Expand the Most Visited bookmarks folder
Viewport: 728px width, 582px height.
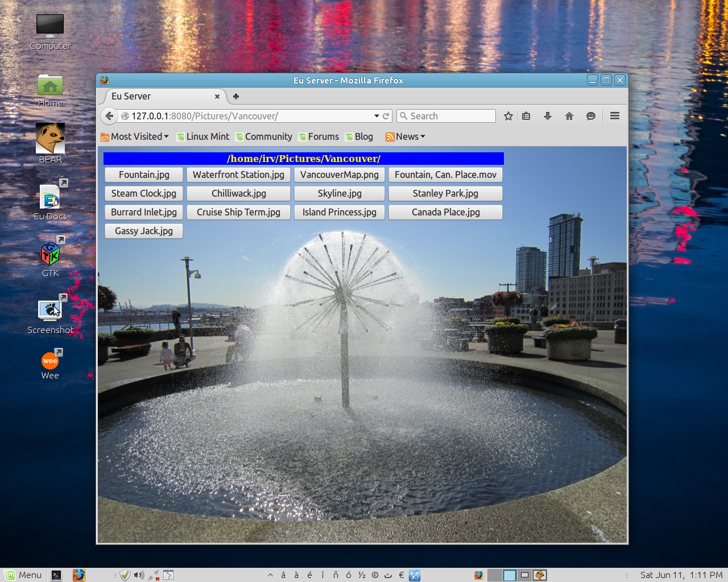pos(135,136)
